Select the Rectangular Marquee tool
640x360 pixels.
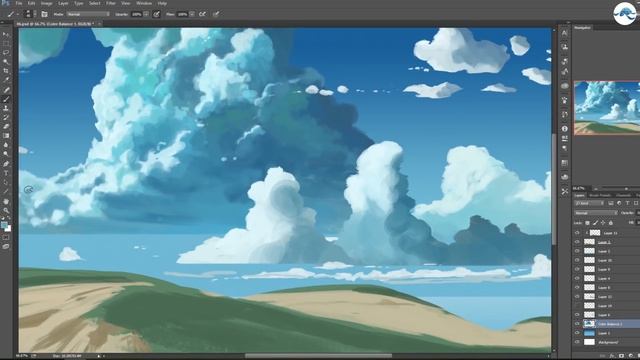pyautogui.click(x=6, y=44)
